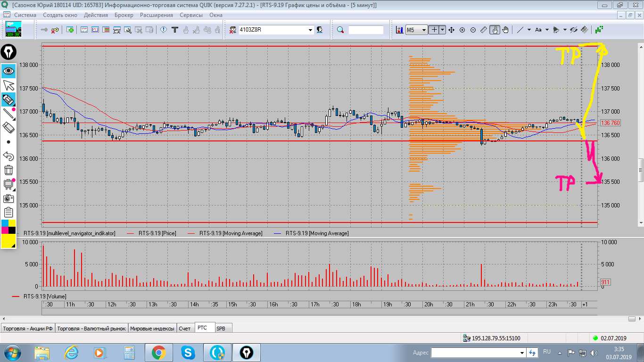Pick color from CMYK swatch in overlay
Screen dimensions: 644x362
pyautogui.click(x=8, y=226)
